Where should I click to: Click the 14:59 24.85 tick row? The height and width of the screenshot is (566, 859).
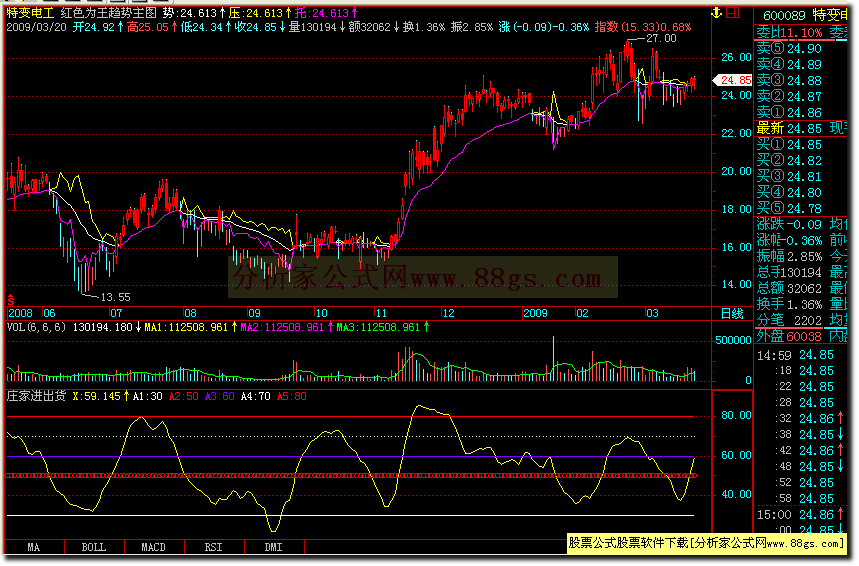pos(795,356)
